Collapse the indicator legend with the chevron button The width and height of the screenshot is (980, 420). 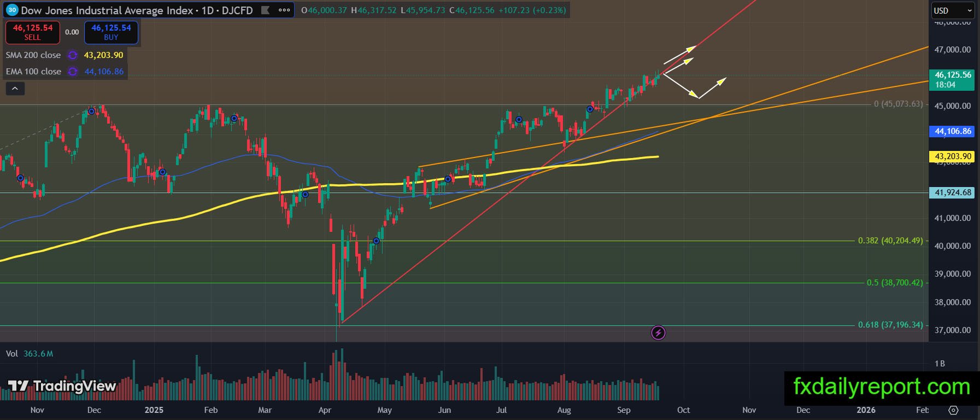coord(15,88)
